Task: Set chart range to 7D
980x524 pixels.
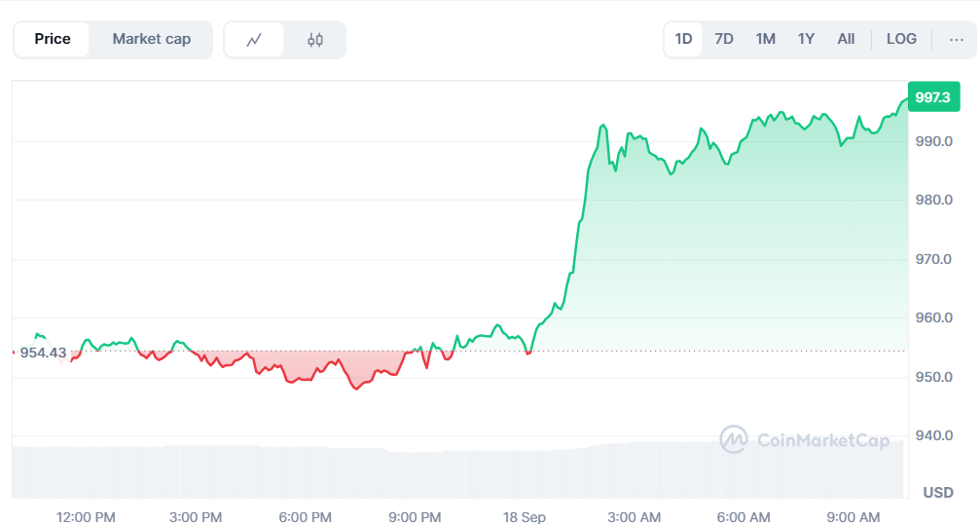Action: 724,39
